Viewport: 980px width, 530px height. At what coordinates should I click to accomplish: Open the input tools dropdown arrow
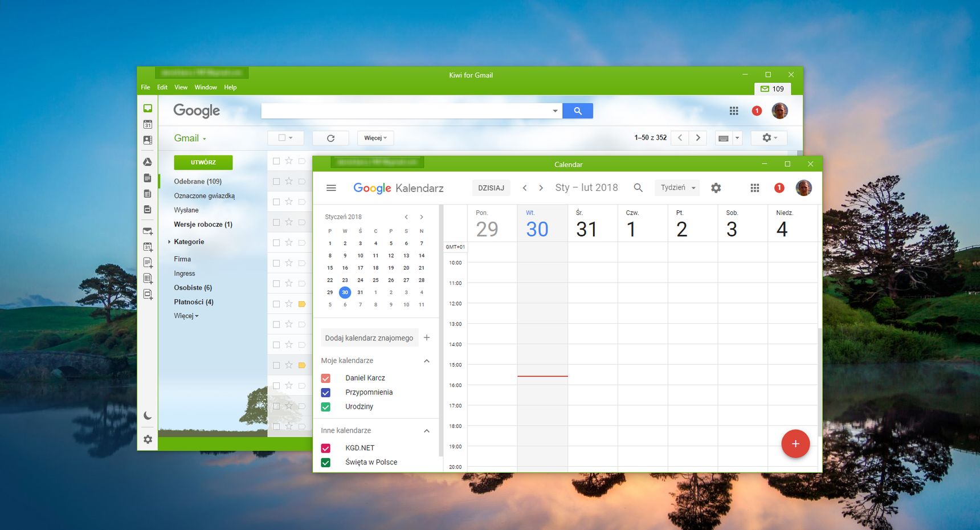[x=737, y=138]
